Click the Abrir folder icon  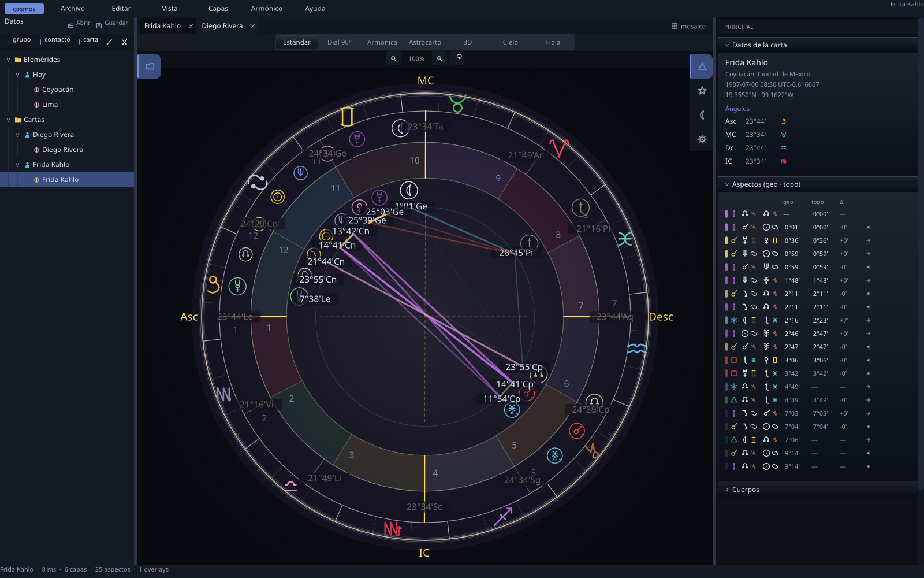tap(70, 25)
